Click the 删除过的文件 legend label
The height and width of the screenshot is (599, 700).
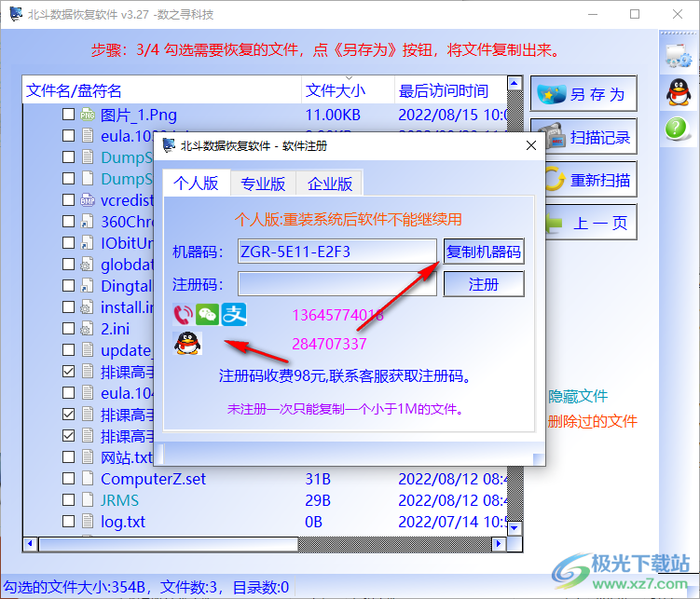click(593, 421)
